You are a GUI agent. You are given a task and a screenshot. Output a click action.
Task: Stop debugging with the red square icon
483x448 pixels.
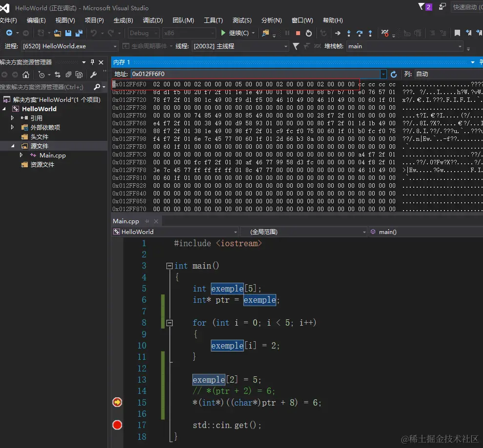tap(298, 33)
